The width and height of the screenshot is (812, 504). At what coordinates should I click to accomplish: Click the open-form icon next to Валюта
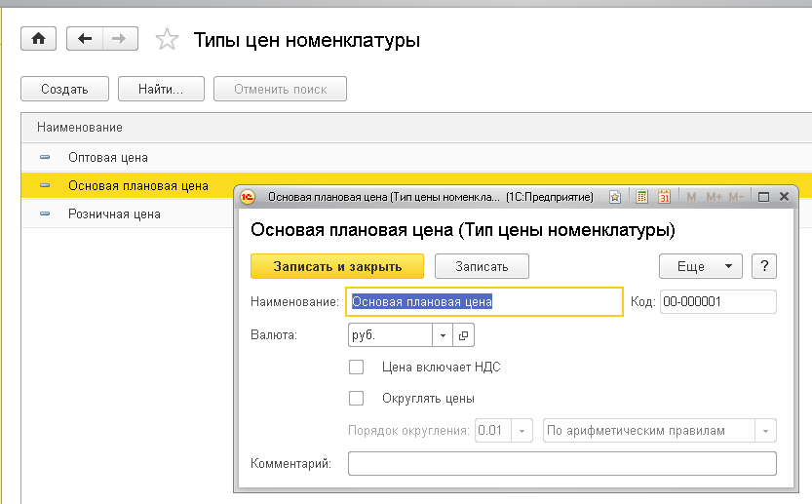[463, 335]
